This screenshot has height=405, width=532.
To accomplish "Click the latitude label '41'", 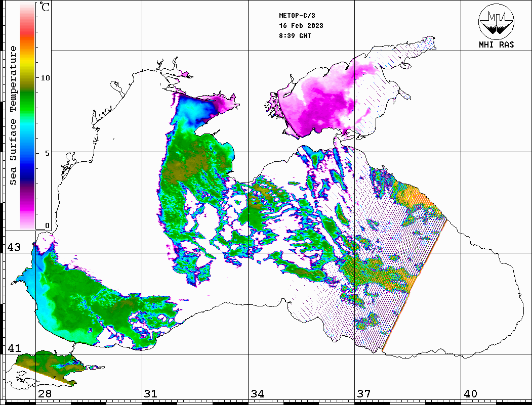I will coord(14,348).
